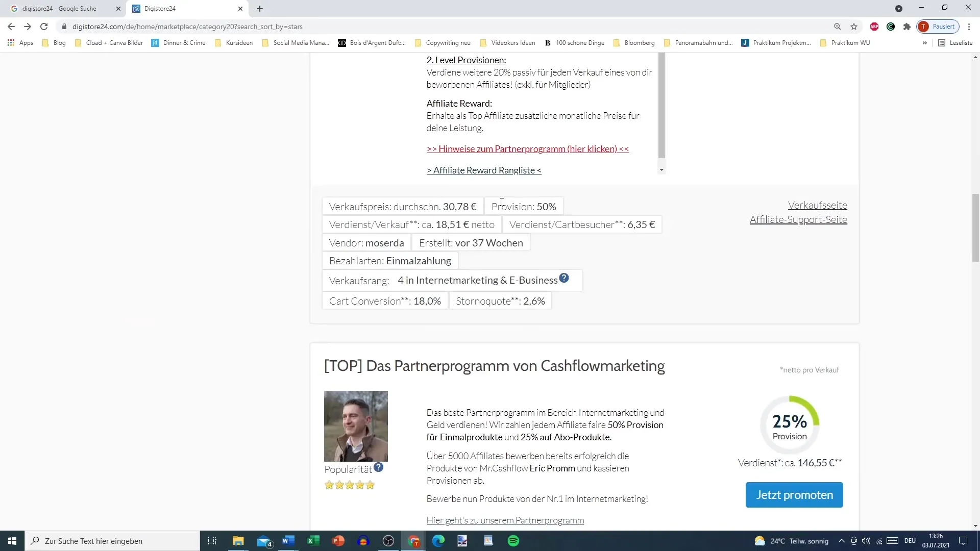This screenshot has height=551, width=980.
Task: Go forward with the browser forward arrow
Action: (x=28, y=27)
